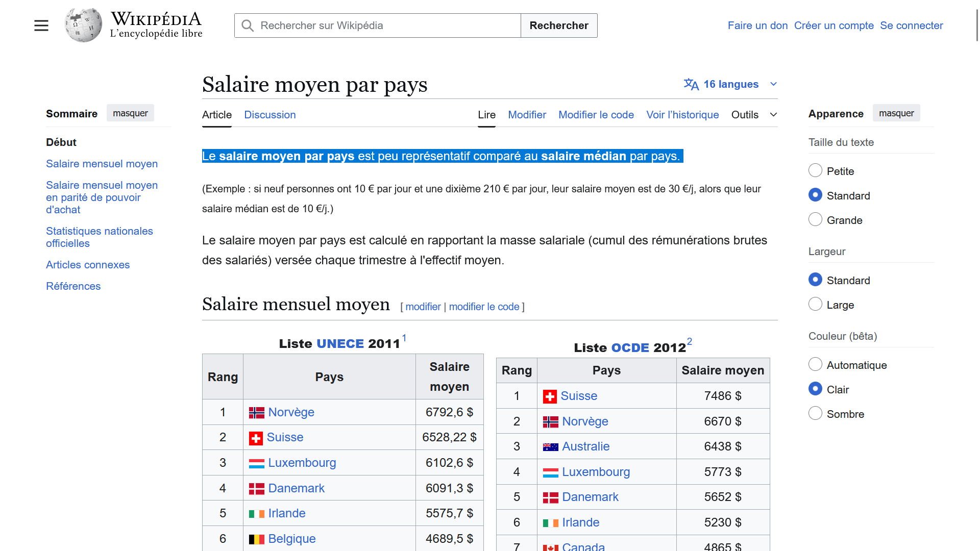Click the Belgium flag icon

point(256,539)
